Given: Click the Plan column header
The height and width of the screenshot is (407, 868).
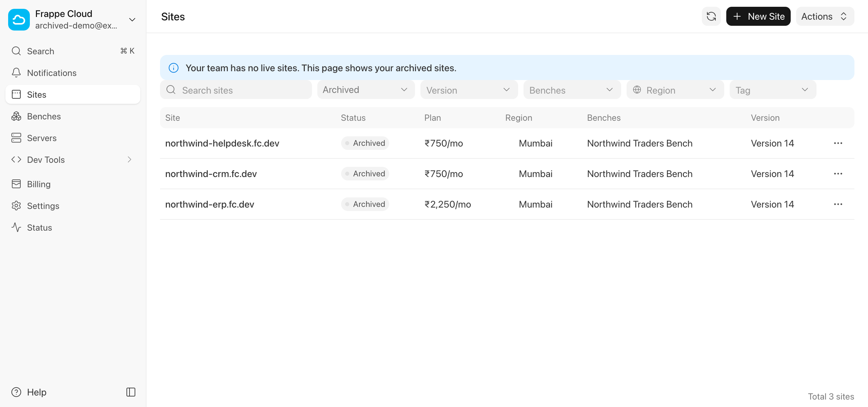Looking at the screenshot, I should point(433,118).
